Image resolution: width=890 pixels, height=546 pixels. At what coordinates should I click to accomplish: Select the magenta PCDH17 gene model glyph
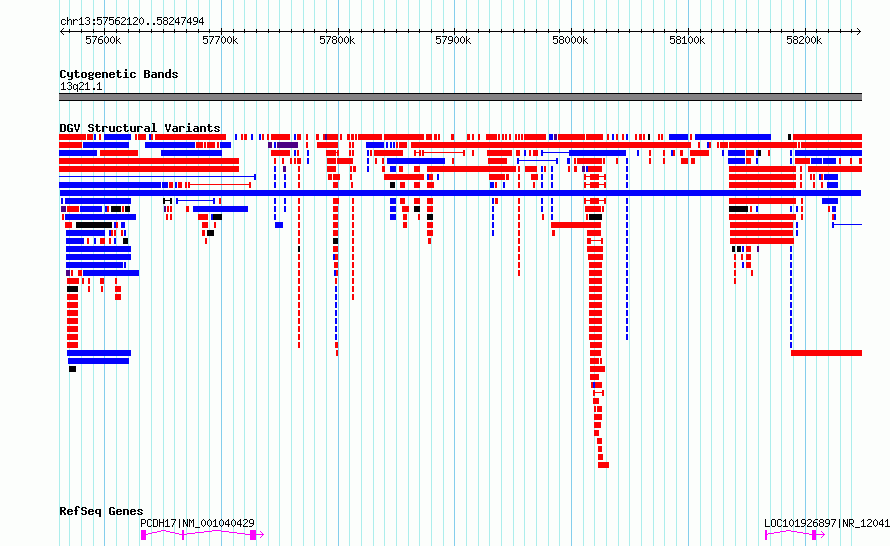tap(201, 535)
